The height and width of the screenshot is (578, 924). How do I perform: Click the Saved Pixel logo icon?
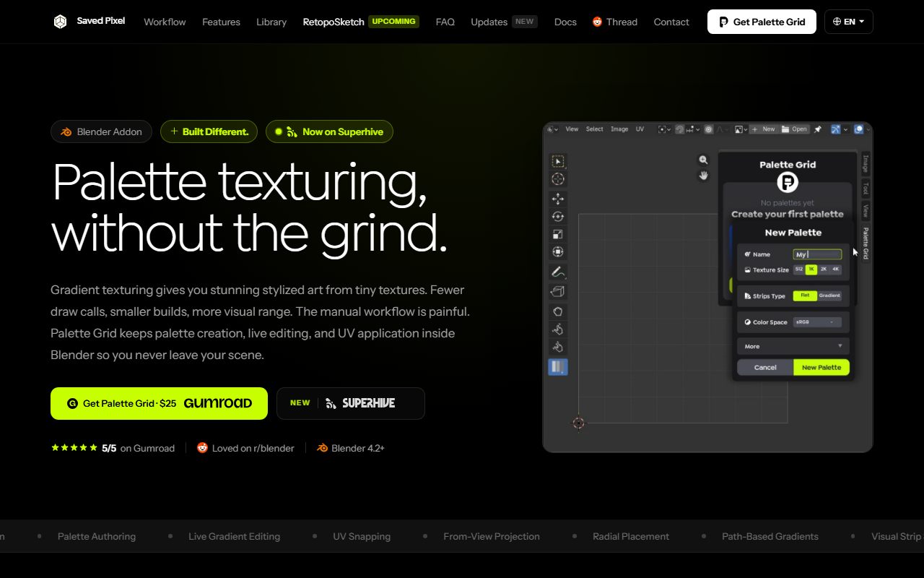click(60, 22)
